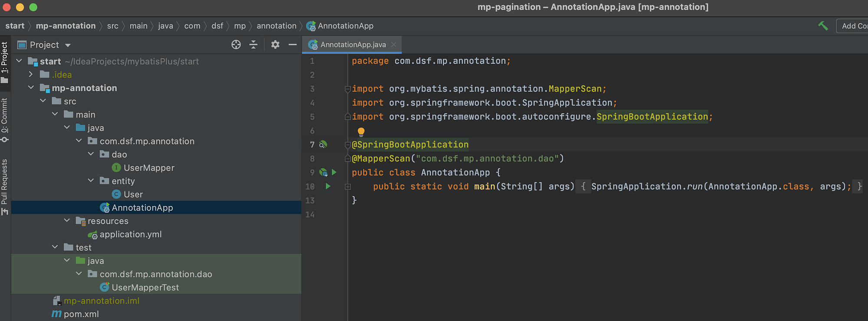This screenshot has width=868, height=321.
Task: Toggle import block fold marker on line 3
Action: point(348,89)
